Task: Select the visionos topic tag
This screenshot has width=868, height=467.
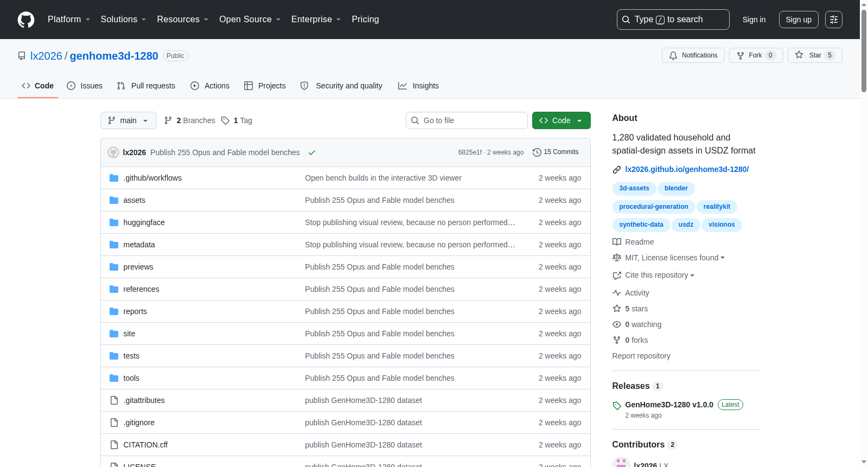Action: click(x=722, y=225)
